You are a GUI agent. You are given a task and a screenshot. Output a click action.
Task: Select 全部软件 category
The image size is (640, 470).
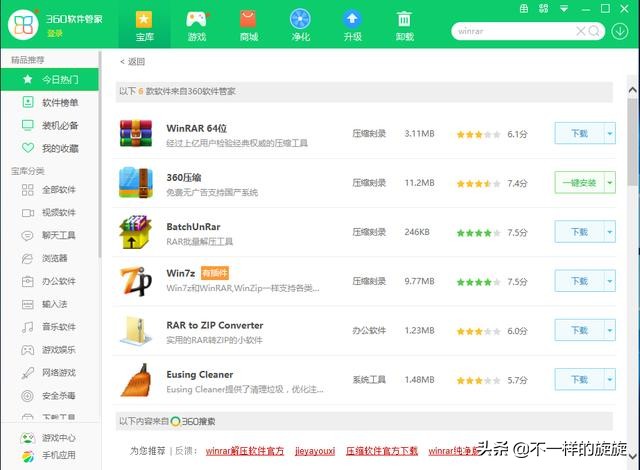49,190
